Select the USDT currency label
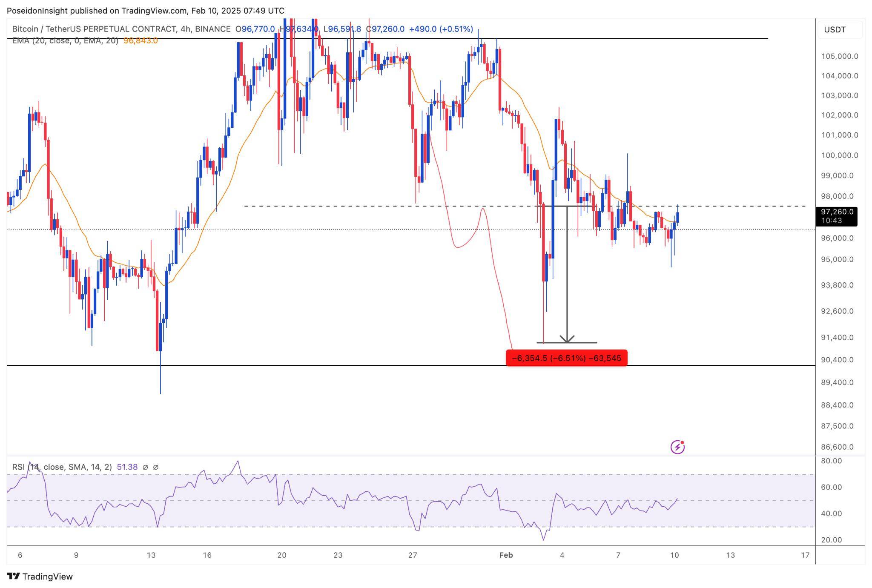The image size is (872, 588). (x=835, y=30)
